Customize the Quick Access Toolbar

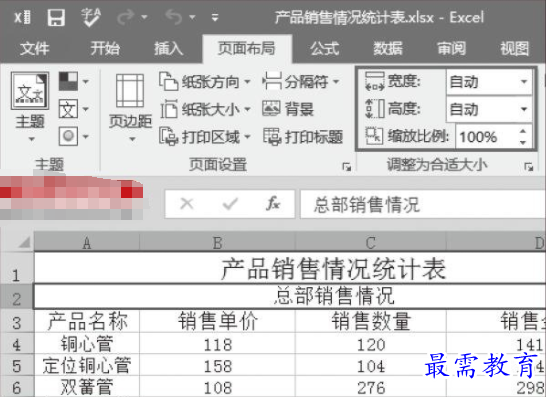tap(215, 17)
